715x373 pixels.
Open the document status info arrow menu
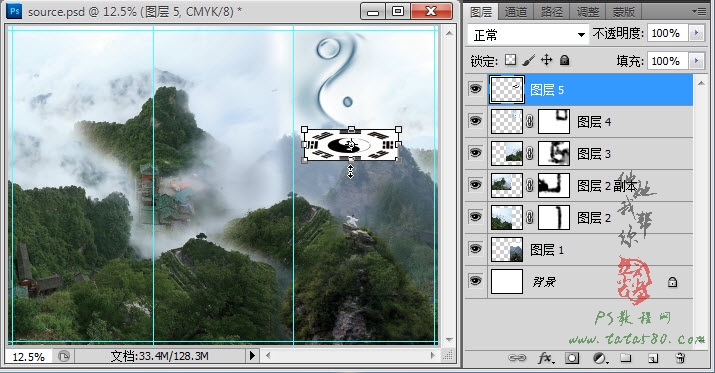tap(252, 356)
